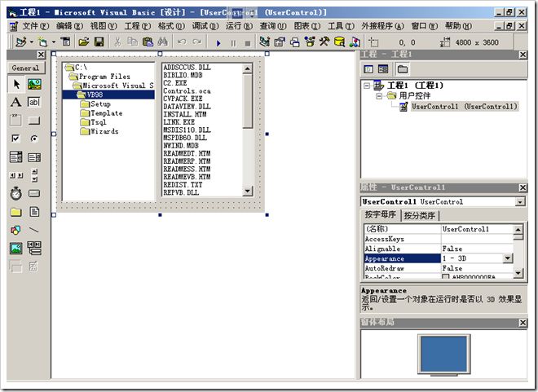Click View Object in project panel
This screenshot has width=538, height=392.
point(383,69)
